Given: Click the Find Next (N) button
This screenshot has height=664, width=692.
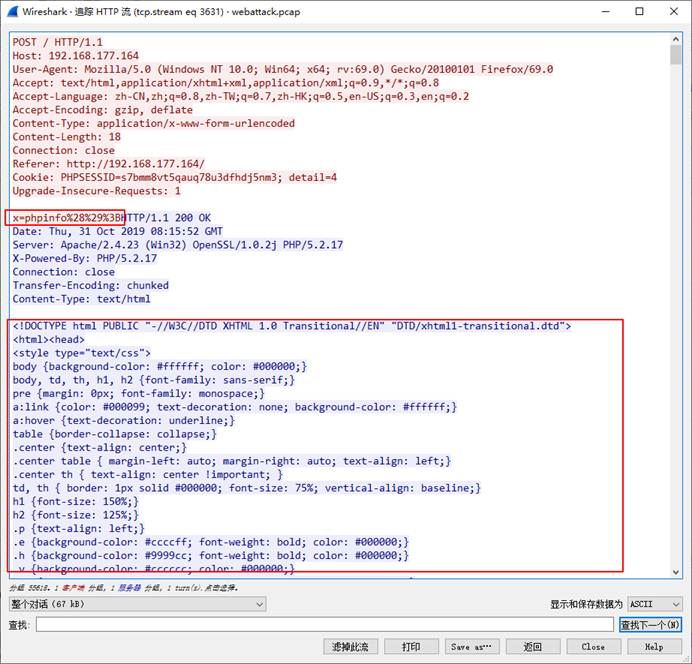Looking at the screenshot, I should [650, 624].
